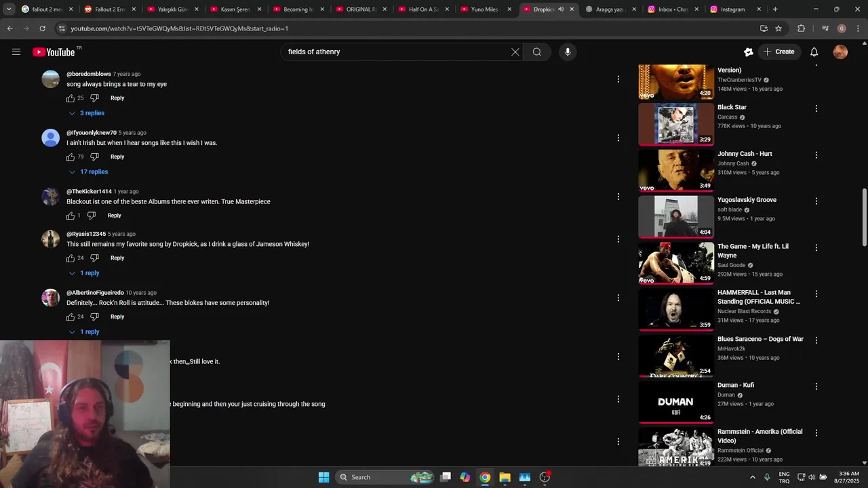
Task: Dislike the comment by @boredomblows
Action: 94,98
